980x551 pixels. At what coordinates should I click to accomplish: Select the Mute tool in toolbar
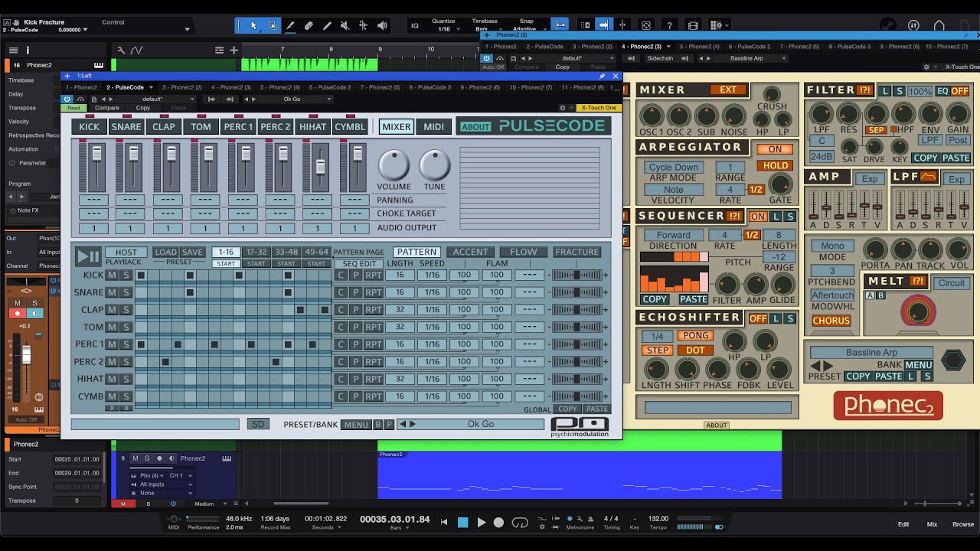click(345, 25)
